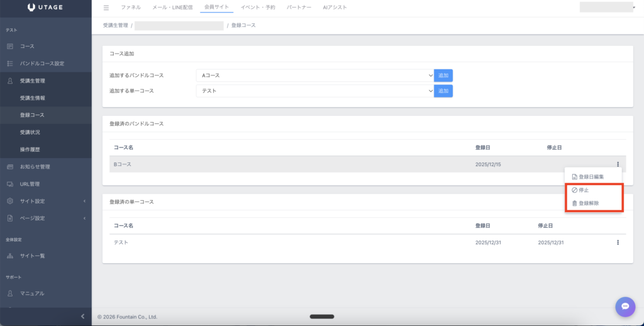Viewport: 644px width, 326px height.
Task: Click the テスト course name in table
Action: point(121,242)
